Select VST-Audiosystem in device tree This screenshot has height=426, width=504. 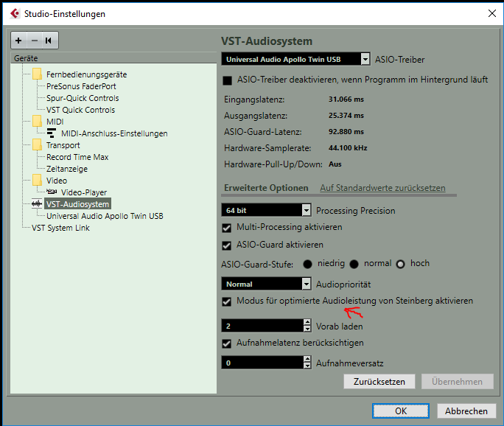[x=77, y=204]
